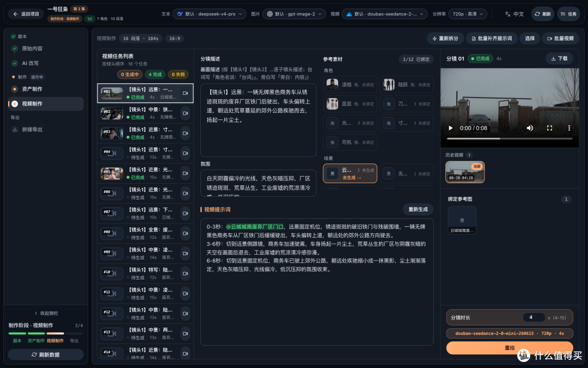Click 重新生成 prompt button
The image size is (588, 368).
pos(418,209)
